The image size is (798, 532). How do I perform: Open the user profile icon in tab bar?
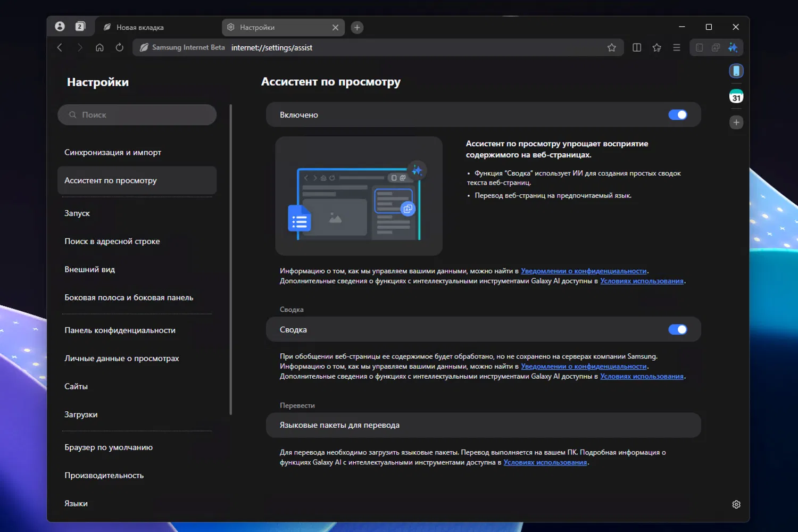60,27
